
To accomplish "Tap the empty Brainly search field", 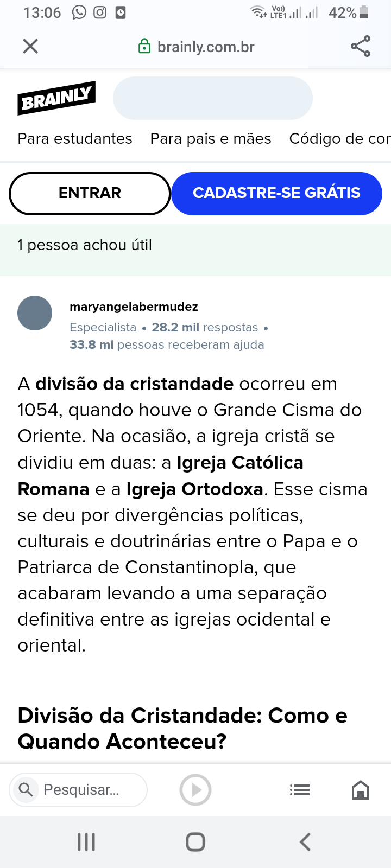I will pyautogui.click(x=213, y=98).
